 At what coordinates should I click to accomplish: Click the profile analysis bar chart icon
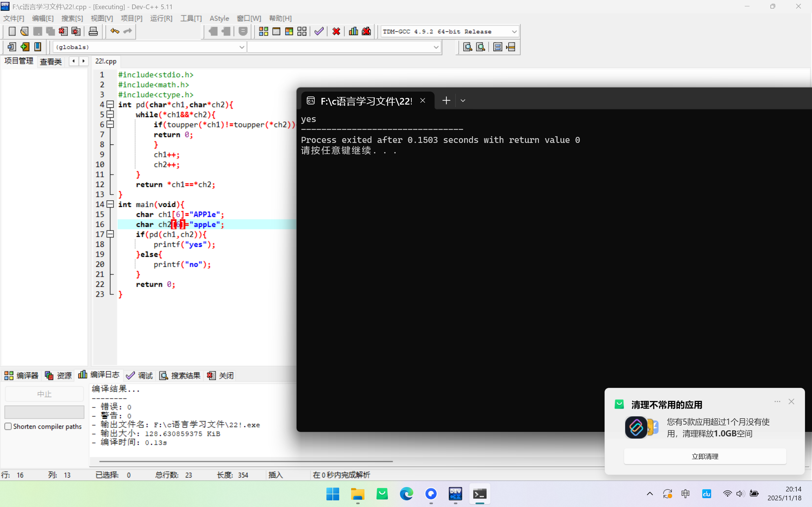353,31
